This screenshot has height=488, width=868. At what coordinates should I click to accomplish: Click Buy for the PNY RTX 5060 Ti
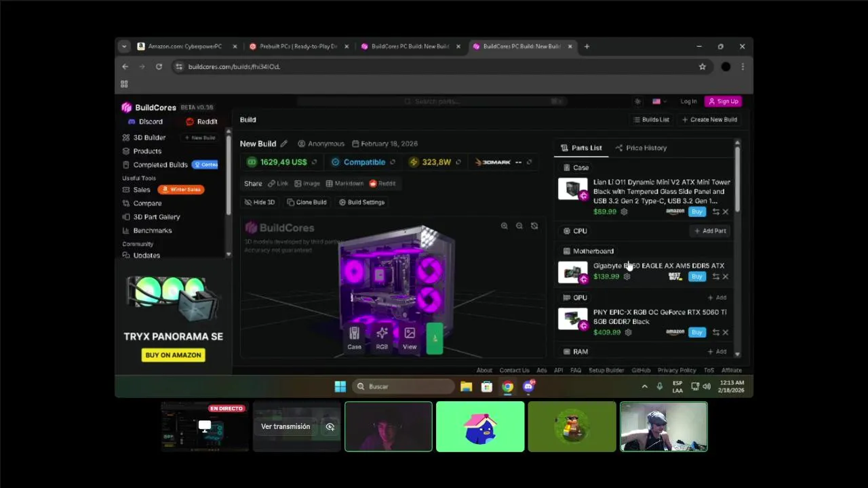click(696, 332)
